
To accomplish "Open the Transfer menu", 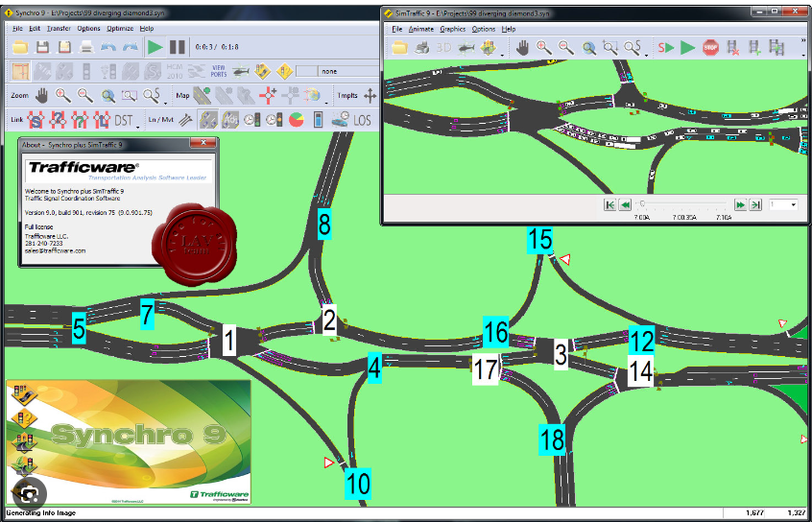I will point(59,29).
